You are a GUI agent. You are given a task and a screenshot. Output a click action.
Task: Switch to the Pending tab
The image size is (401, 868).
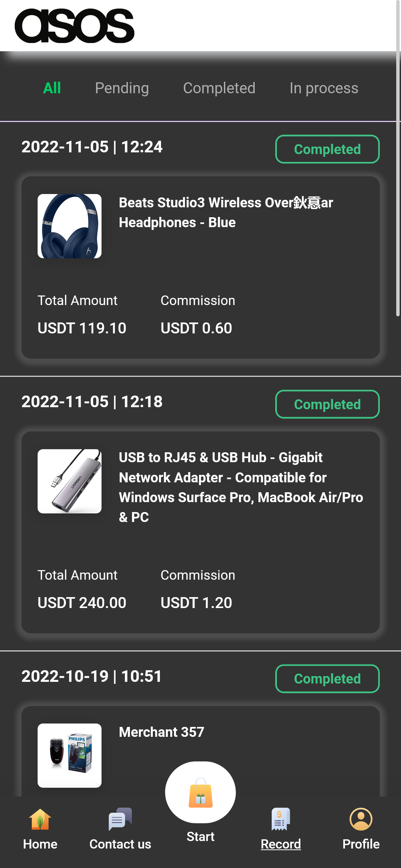tap(122, 88)
